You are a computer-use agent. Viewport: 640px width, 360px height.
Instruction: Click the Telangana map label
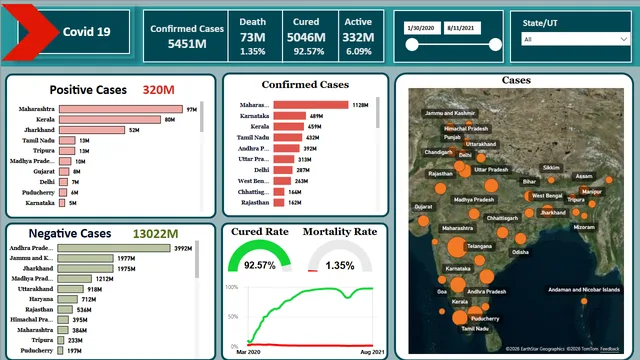click(479, 246)
